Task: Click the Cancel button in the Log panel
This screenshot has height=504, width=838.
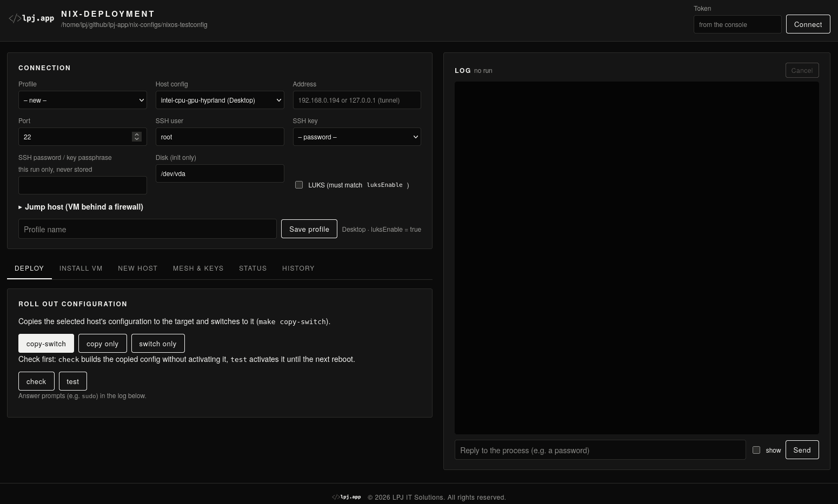Action: tap(802, 70)
